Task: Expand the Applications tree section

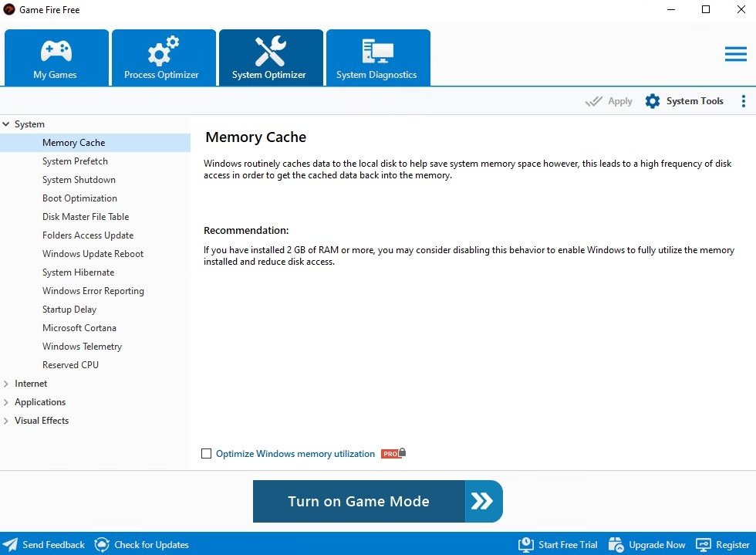Action: 6,402
